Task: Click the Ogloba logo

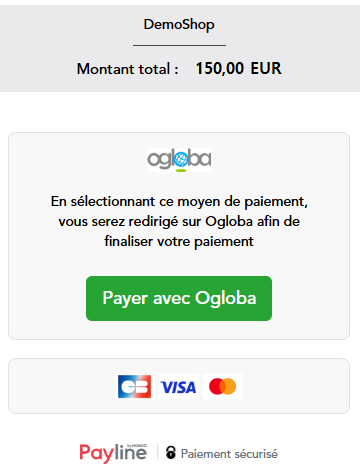Action: (179, 160)
